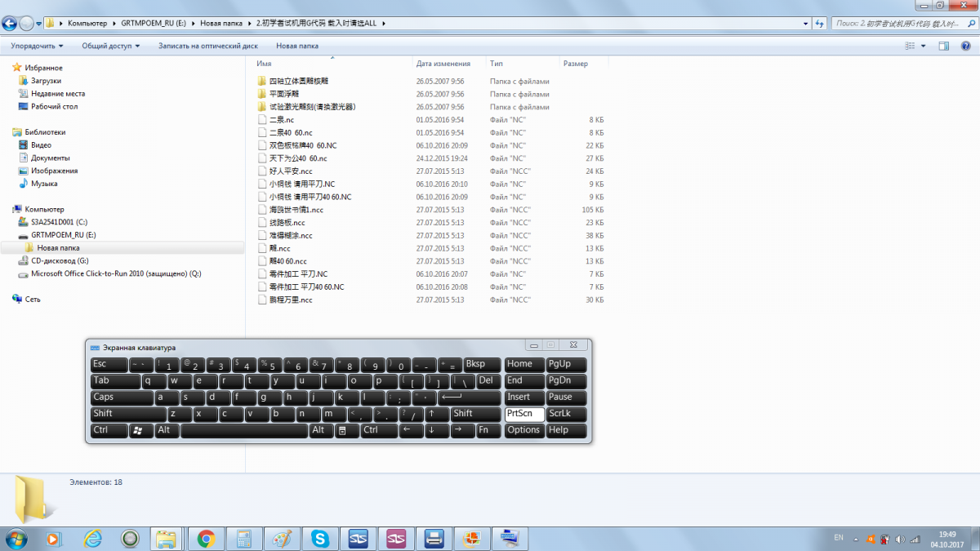Open the Общий доступ dropdown menu

click(x=111, y=47)
